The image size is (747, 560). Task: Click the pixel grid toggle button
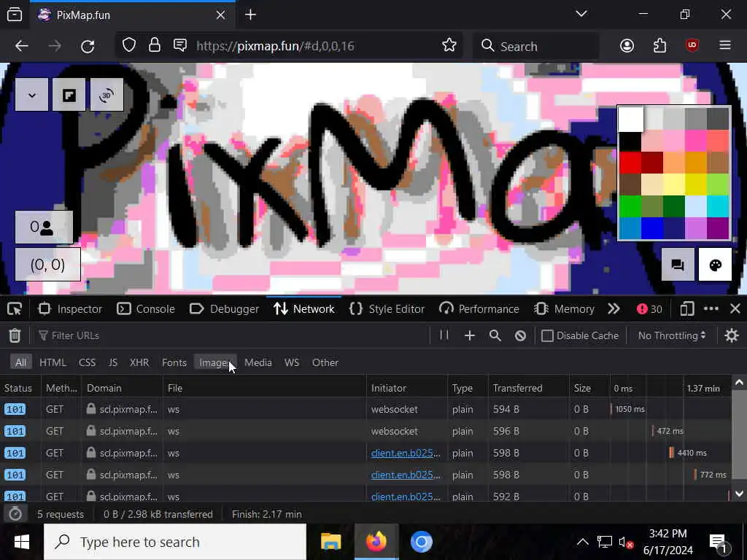point(69,95)
